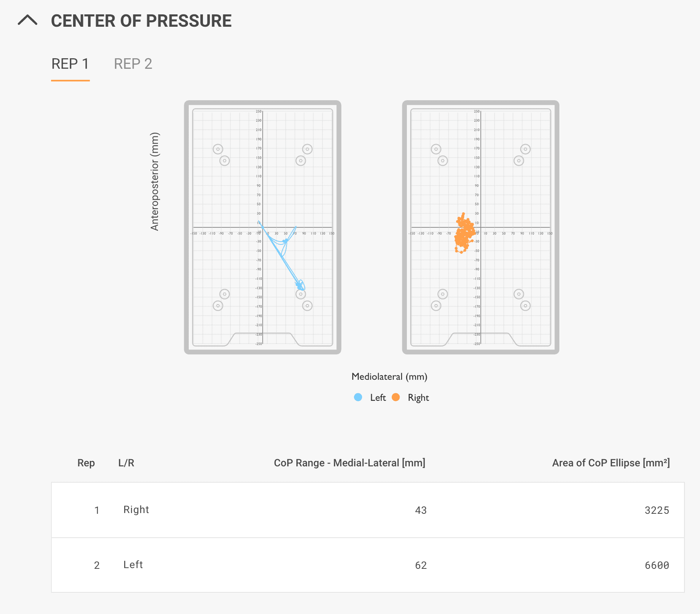Sort by L/R column header
Image resolution: width=700 pixels, height=614 pixels.
pyautogui.click(x=126, y=463)
